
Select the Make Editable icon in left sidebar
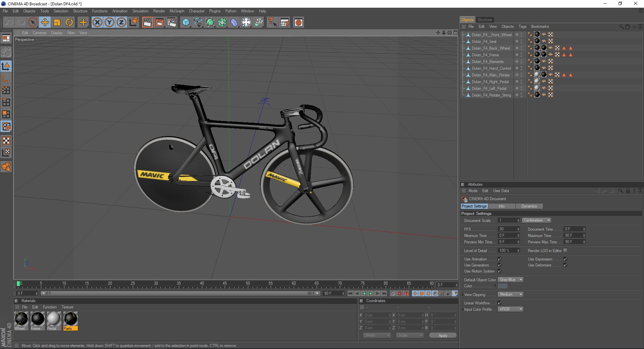point(6,52)
